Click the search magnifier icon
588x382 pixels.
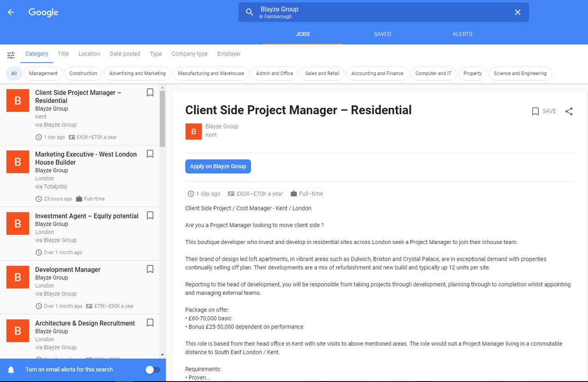point(250,13)
